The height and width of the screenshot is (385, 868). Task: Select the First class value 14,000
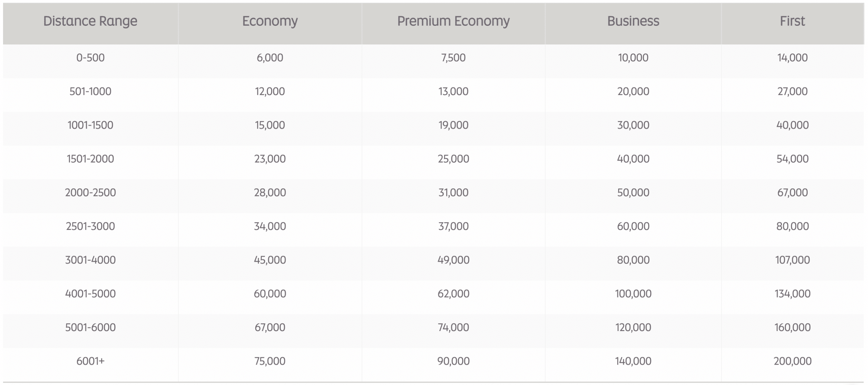pyautogui.click(x=792, y=58)
